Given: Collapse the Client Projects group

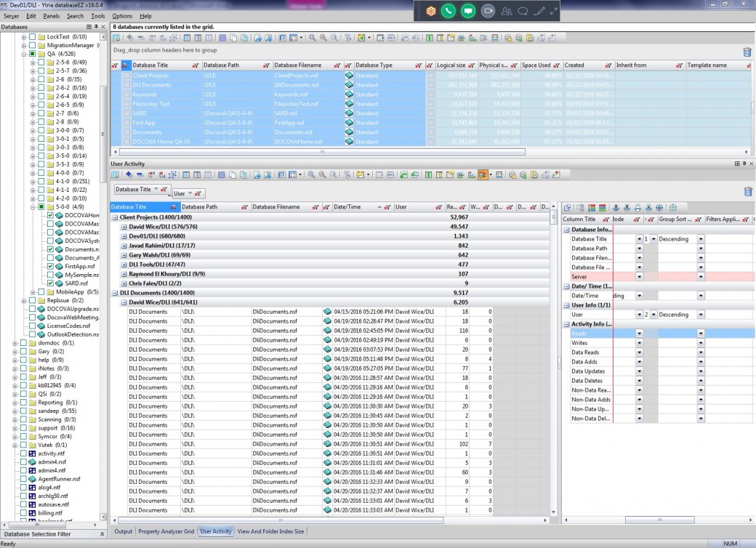Looking at the screenshot, I should pyautogui.click(x=115, y=217).
